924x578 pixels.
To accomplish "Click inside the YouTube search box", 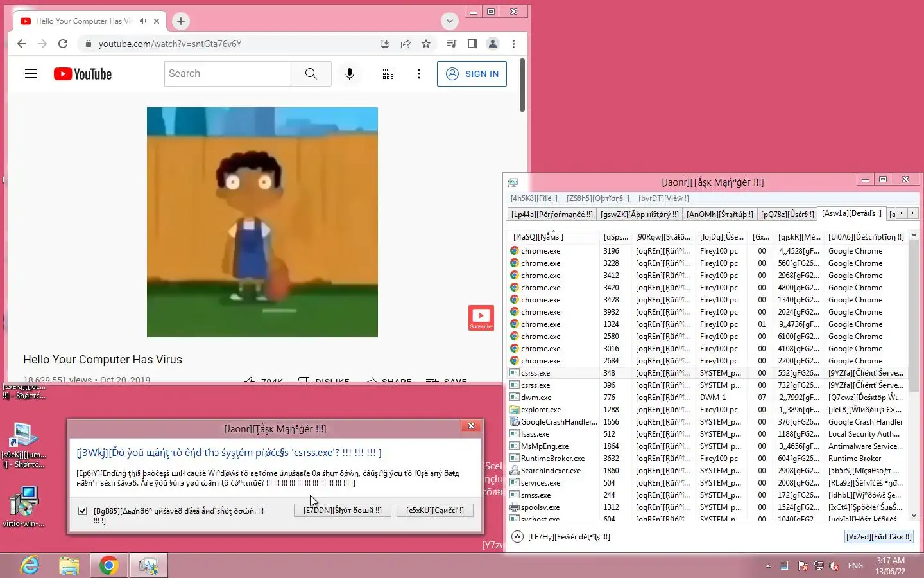I will point(228,74).
